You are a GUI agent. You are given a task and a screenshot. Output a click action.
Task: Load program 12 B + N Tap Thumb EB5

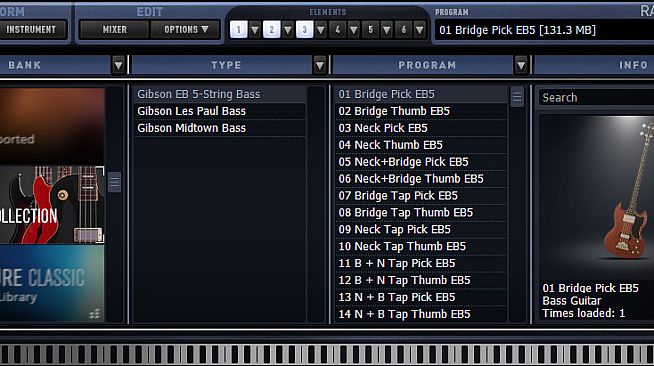[421, 280]
